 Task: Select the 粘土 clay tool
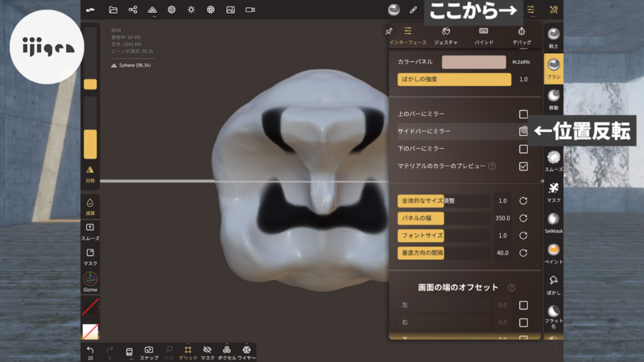pos(554,38)
